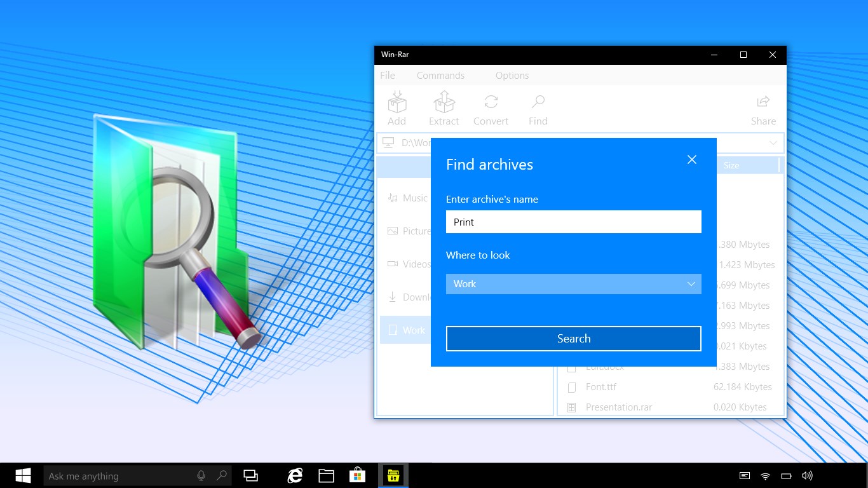Click the 0.020 Kbytes size value

coord(740,407)
